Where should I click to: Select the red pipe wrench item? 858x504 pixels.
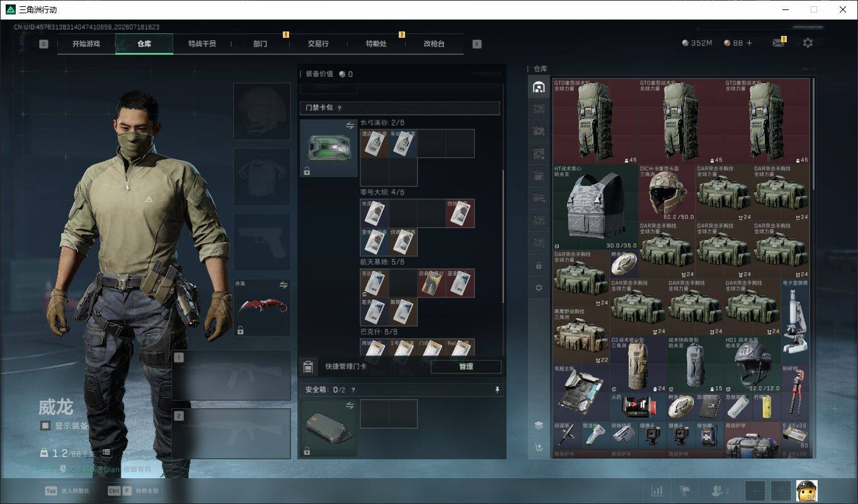point(796,392)
